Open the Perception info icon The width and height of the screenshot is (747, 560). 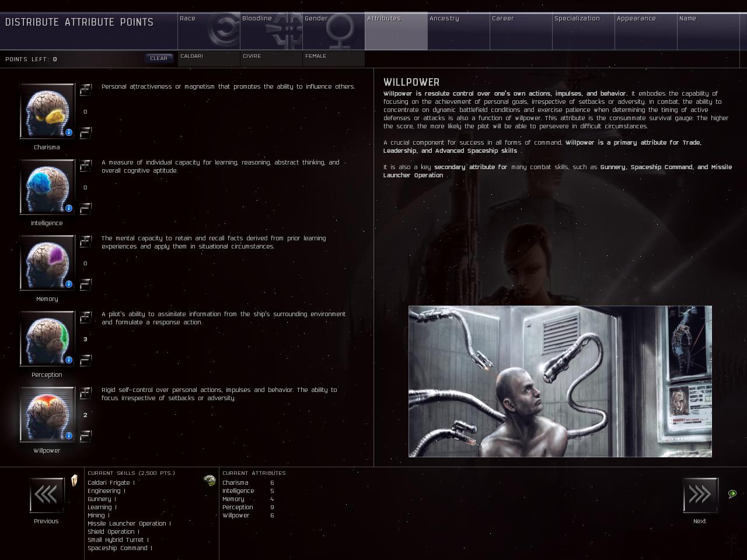pyautogui.click(x=69, y=360)
